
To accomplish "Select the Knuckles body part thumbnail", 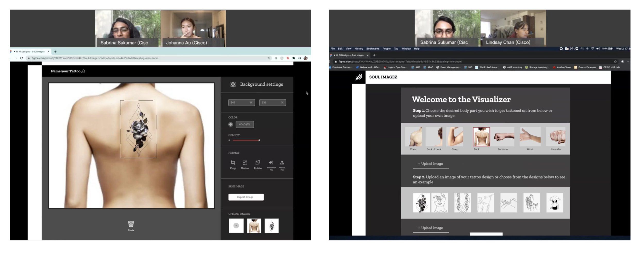I will click(556, 137).
